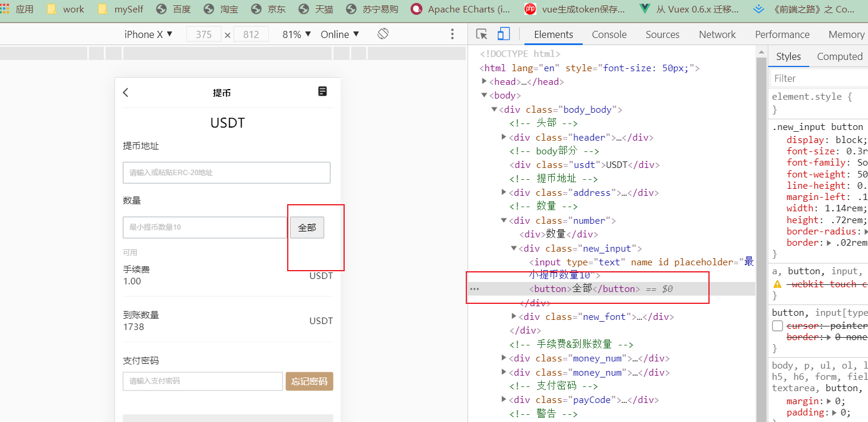Screen dimensions: 868x422
Task: Open the 天猫 bookmark
Action: [316, 9]
